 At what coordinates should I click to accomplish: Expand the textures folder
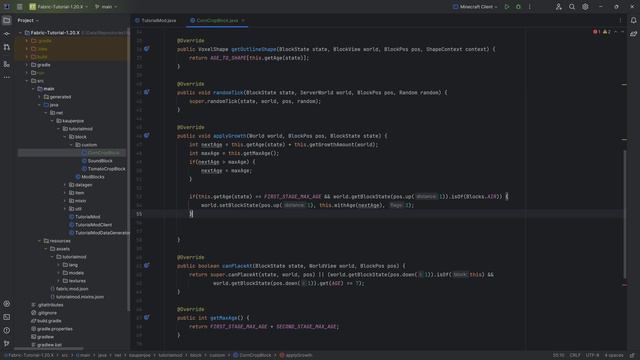point(59,281)
